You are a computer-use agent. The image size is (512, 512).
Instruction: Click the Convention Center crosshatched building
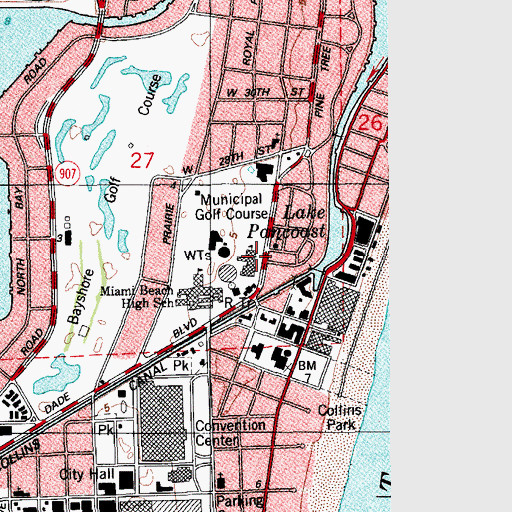(162, 422)
